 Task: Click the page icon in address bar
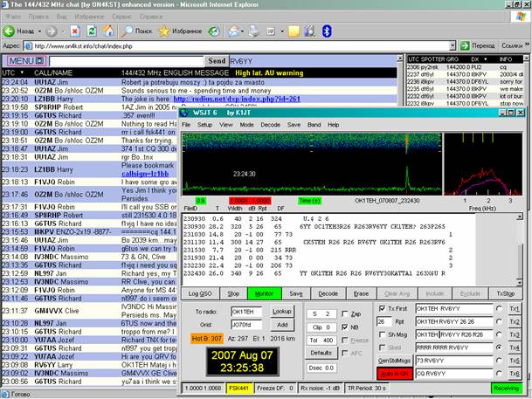pos(29,45)
